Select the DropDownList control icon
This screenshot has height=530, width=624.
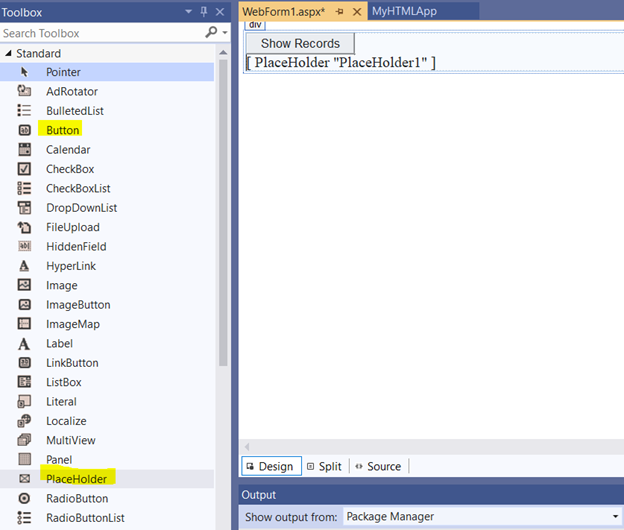coord(24,208)
